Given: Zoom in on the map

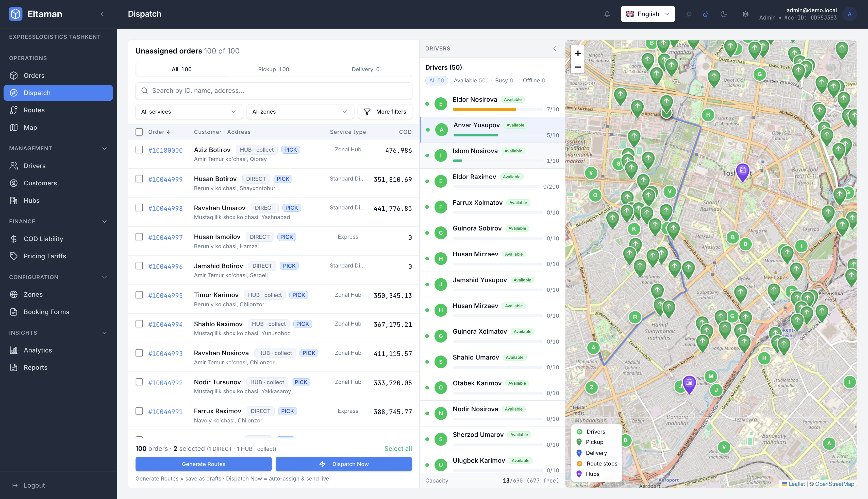Looking at the screenshot, I should 578,53.
